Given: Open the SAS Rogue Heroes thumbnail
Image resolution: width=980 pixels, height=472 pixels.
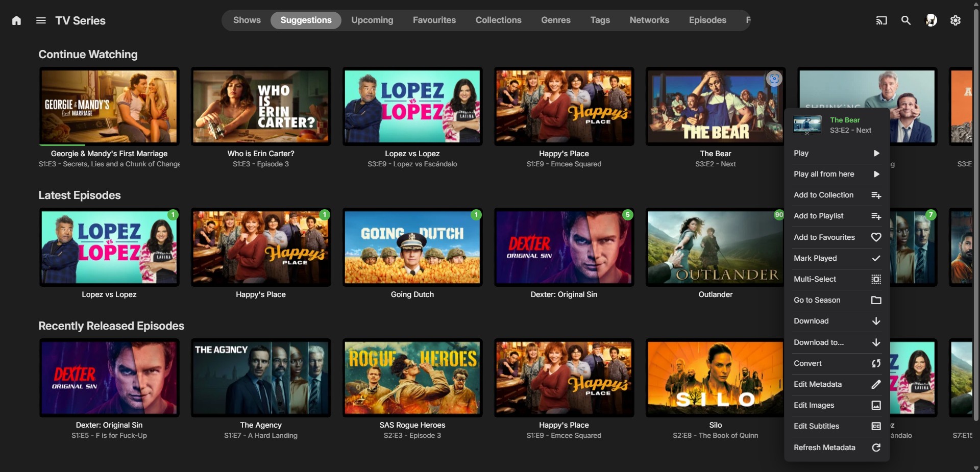Looking at the screenshot, I should click(x=412, y=378).
